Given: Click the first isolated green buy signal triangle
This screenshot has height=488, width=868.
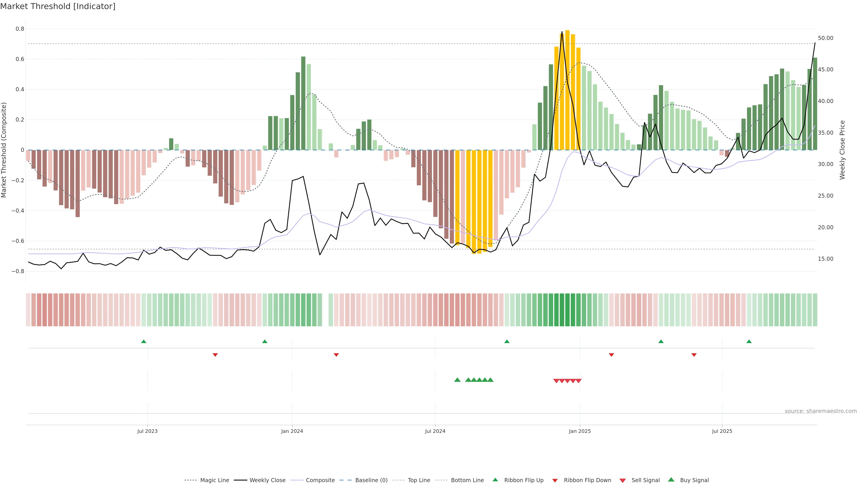Looking at the screenshot, I should coord(457,380).
